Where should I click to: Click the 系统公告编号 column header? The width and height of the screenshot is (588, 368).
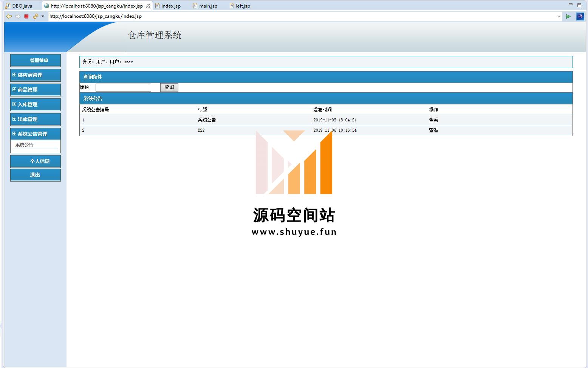[95, 110]
